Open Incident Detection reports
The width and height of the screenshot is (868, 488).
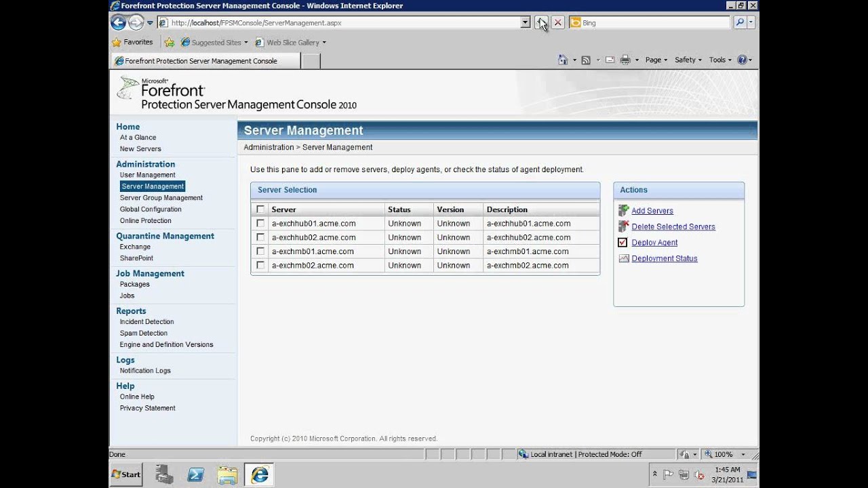point(147,322)
